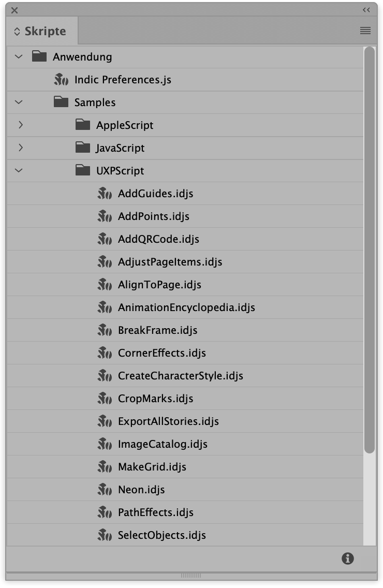Image resolution: width=383 pixels, height=588 pixels.
Task: Collapse the Samples folder chevron
Action: (x=19, y=102)
